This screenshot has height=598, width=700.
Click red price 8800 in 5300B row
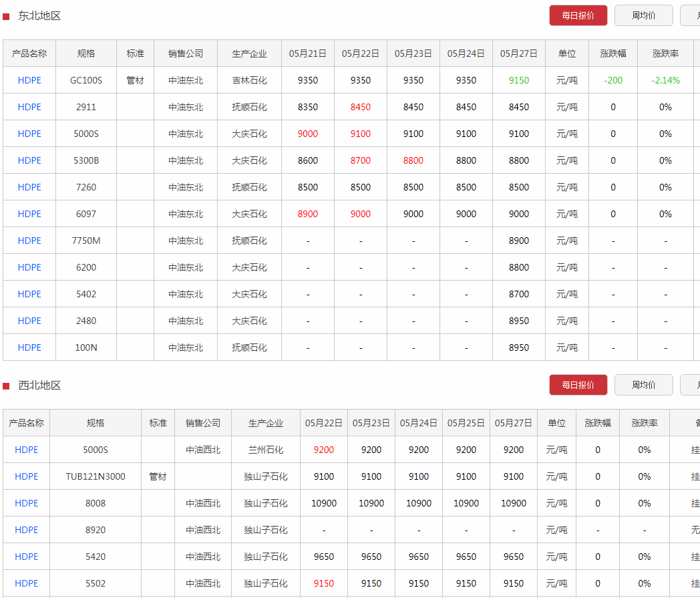[413, 160]
